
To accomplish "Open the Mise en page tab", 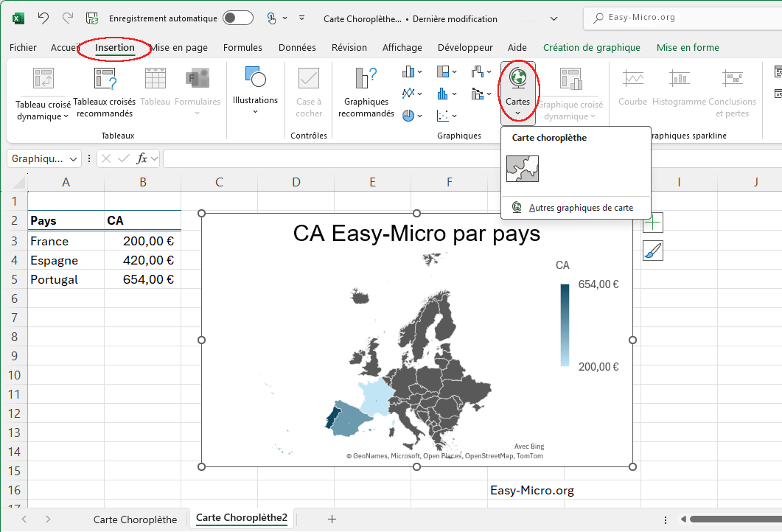I will click(179, 47).
